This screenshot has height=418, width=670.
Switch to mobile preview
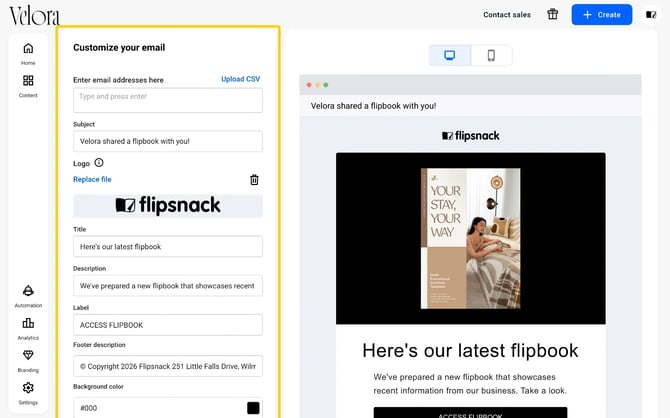(x=491, y=55)
